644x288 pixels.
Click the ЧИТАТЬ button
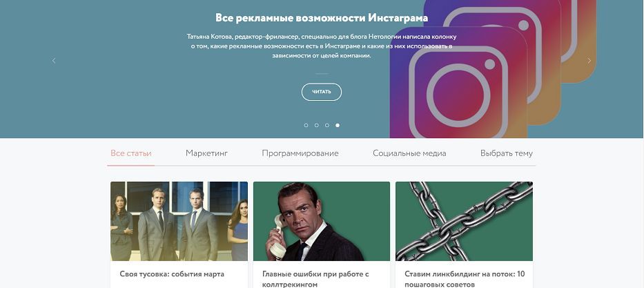(x=322, y=92)
